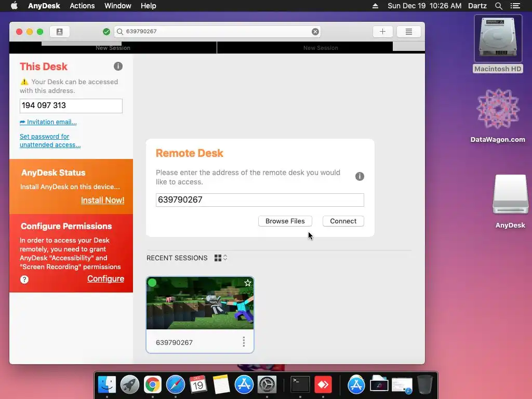This screenshot has height=399, width=532.
Task: Click the eject icon in menu bar
Action: 375,6
